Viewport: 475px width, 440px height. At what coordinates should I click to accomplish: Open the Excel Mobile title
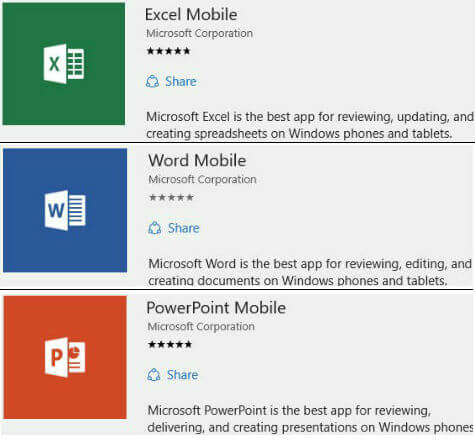pyautogui.click(x=191, y=15)
